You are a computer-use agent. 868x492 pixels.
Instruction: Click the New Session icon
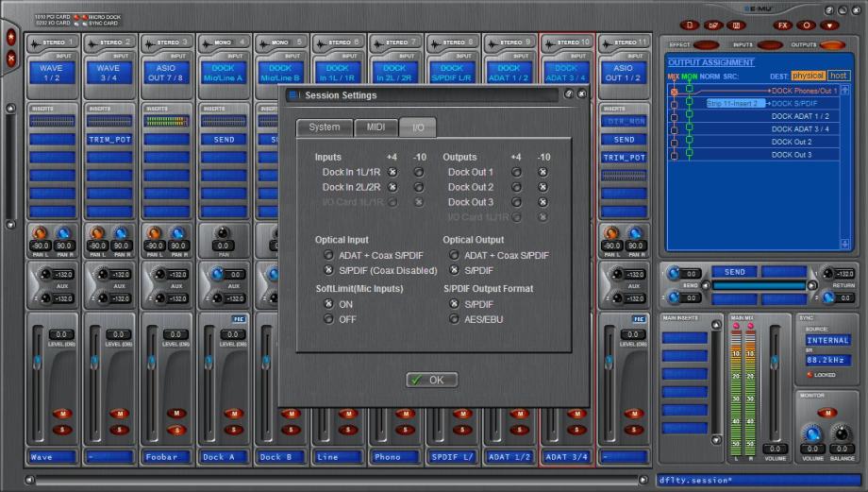coord(690,25)
